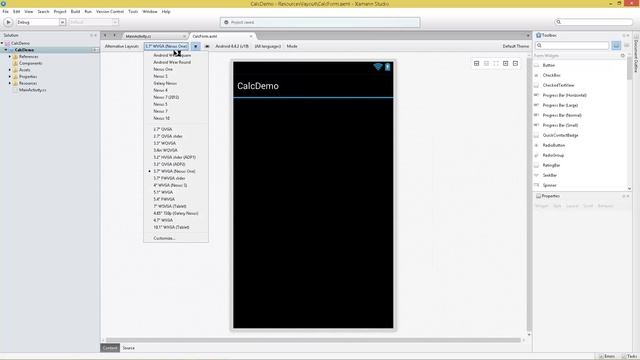Viewport: 640px width, 360px height.
Task: Expand the Resources tree node
Action: [x=10, y=83]
